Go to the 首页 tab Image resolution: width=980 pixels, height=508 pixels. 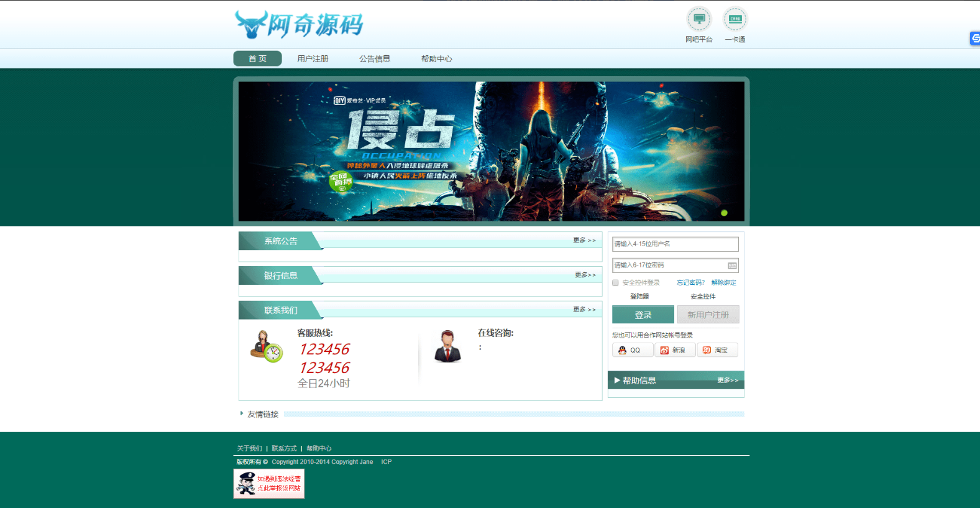tap(257, 58)
